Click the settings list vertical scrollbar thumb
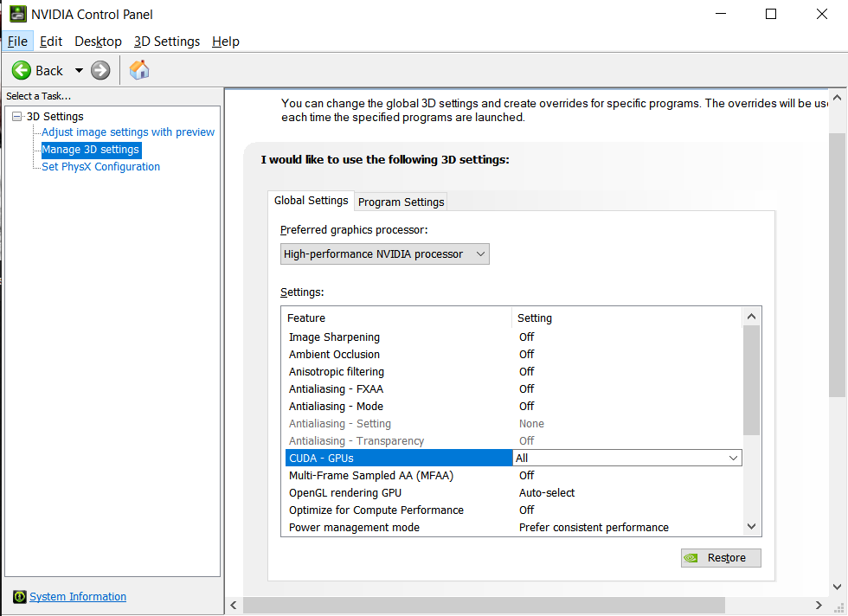This screenshot has width=848, height=616. (x=751, y=380)
